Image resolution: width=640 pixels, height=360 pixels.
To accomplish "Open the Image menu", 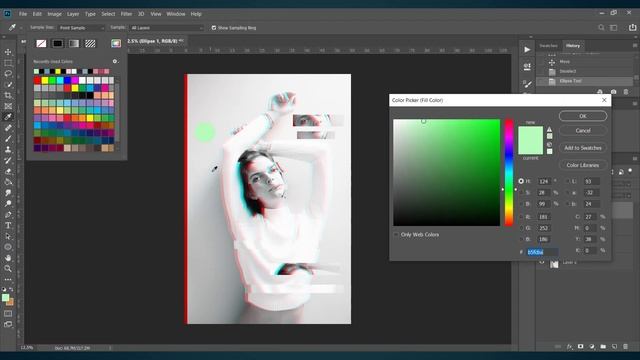I will 54,14.
